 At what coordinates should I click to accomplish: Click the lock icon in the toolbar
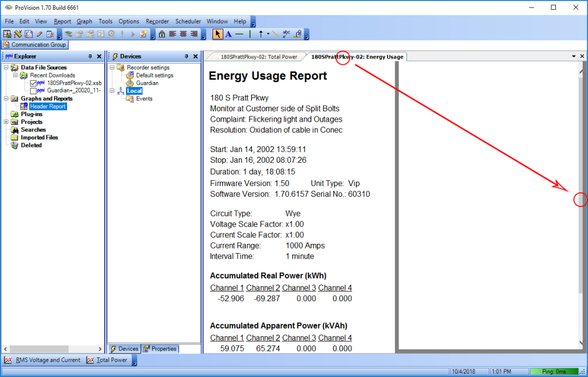pyautogui.click(x=161, y=34)
